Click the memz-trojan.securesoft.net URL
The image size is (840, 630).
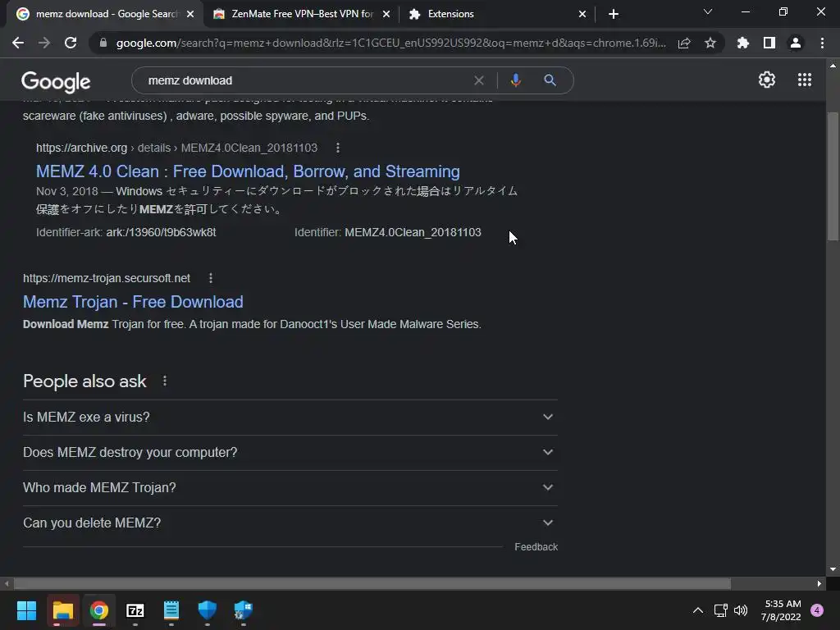(x=107, y=278)
